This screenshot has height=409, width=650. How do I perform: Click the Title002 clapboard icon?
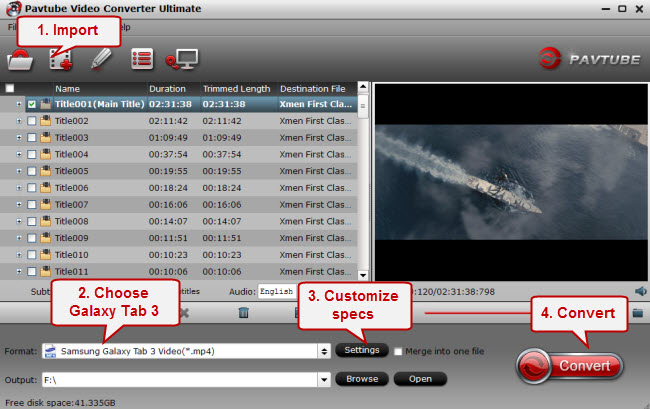(46, 121)
